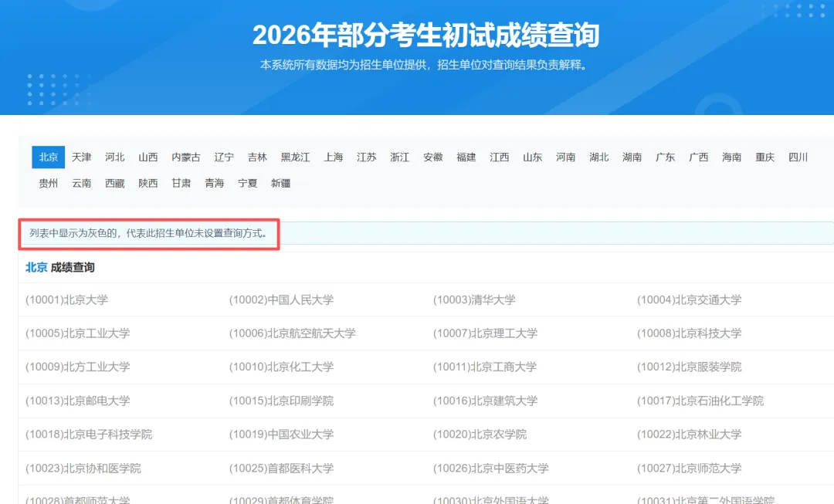Select the 黑龙江 tab
The image size is (834, 504).
295,157
